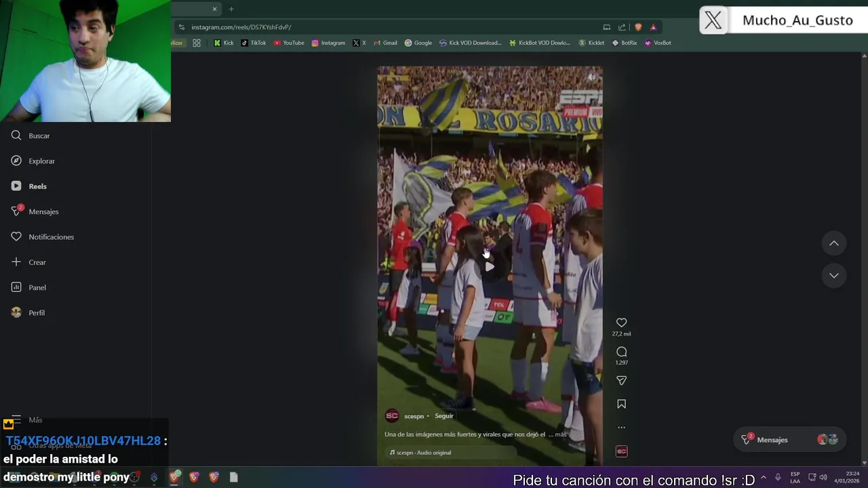
Task: Open the VoxBot bookmark
Action: (658, 43)
